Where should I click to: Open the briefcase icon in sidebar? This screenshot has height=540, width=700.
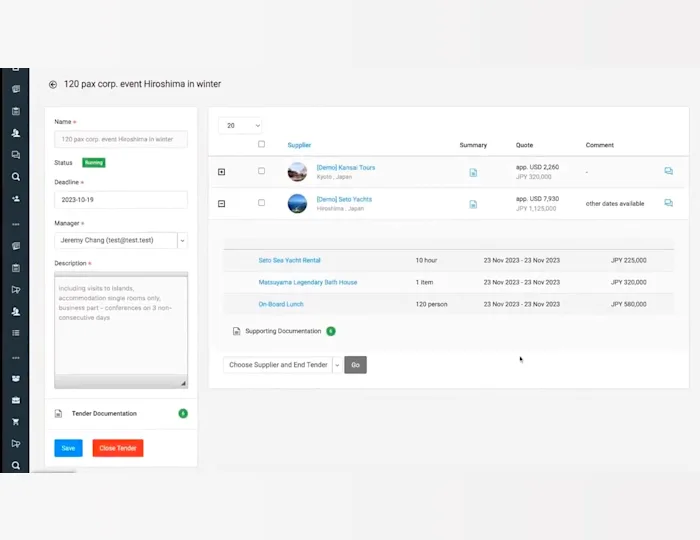point(16,400)
